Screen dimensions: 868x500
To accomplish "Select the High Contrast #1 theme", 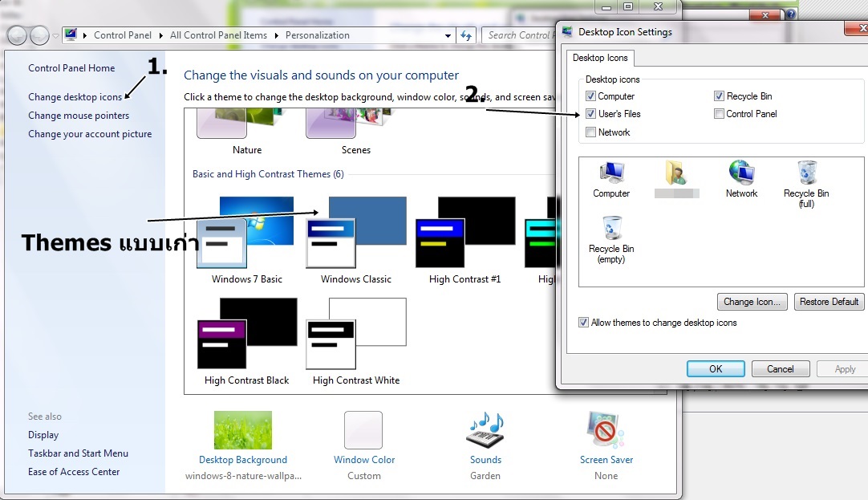I will [465, 240].
